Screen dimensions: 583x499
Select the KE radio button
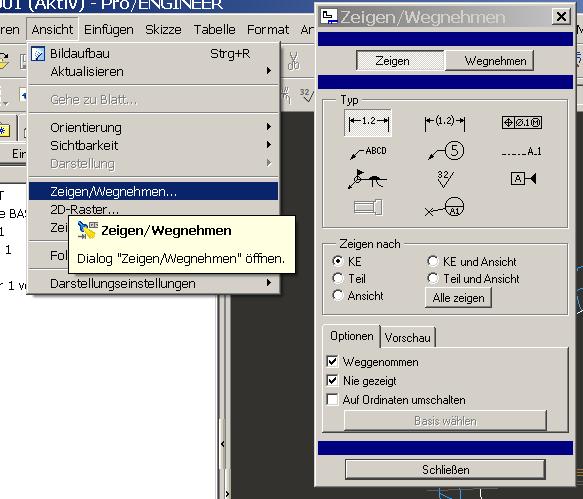click(338, 261)
